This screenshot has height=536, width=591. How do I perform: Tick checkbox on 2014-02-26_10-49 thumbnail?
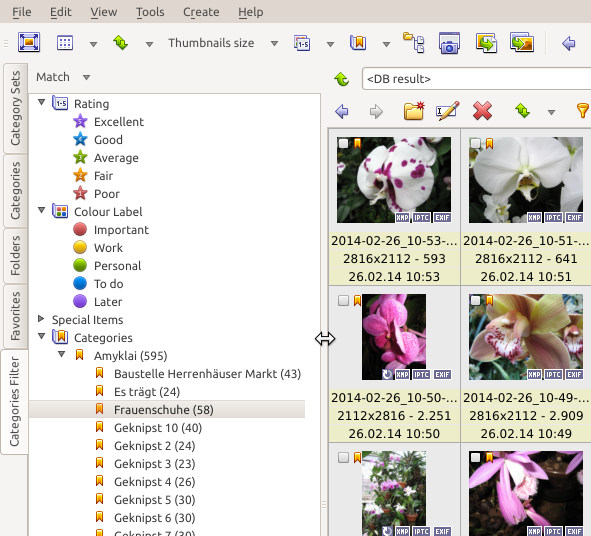[x=475, y=300]
